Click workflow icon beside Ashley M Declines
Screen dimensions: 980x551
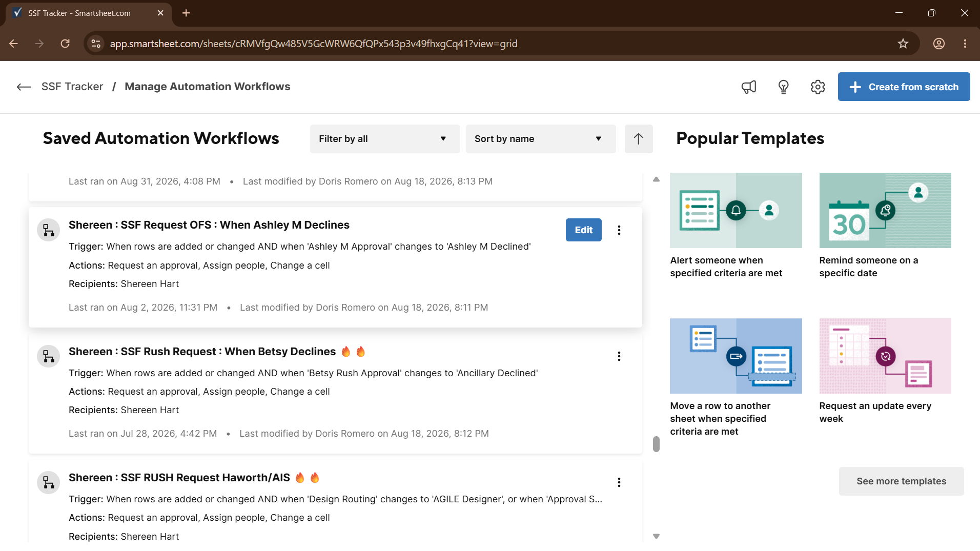point(49,230)
